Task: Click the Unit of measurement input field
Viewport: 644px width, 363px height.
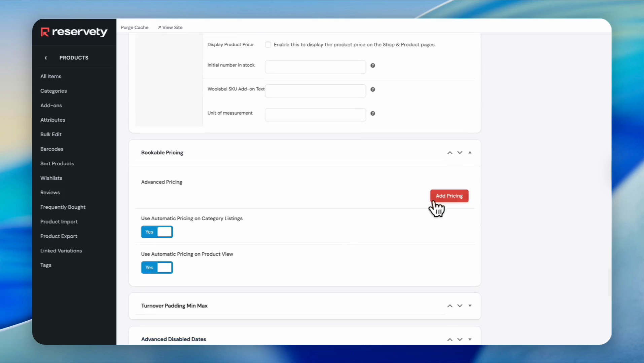Action: point(315,115)
